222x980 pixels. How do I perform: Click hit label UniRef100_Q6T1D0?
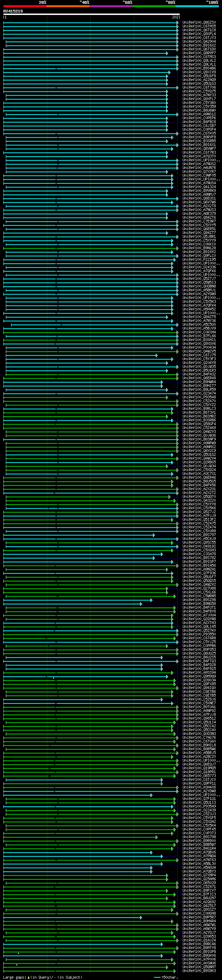[199, 49]
